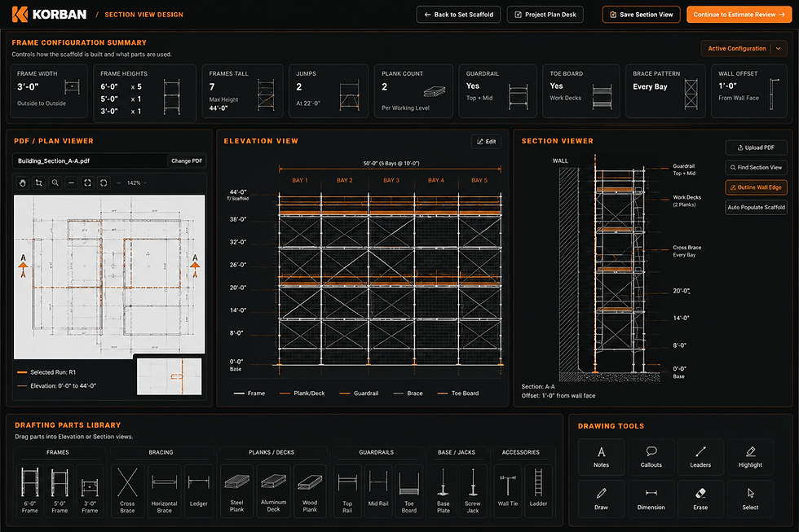The height and width of the screenshot is (532, 799).
Task: Toggle the Outline Wall Edge button
Action: pos(757,187)
